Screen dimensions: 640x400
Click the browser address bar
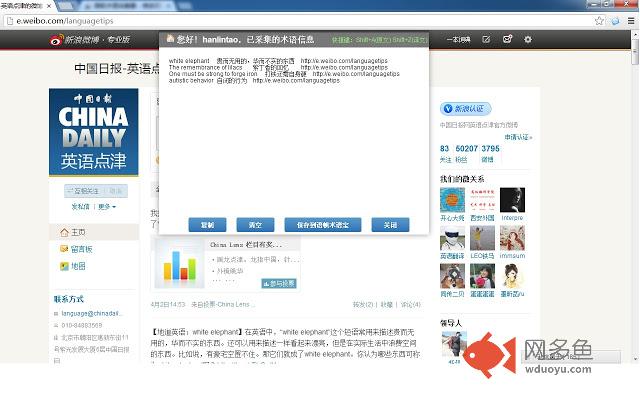tap(300, 19)
